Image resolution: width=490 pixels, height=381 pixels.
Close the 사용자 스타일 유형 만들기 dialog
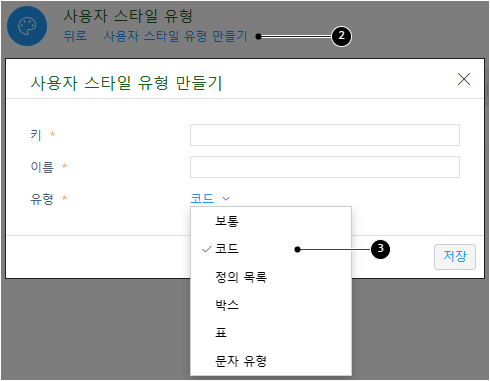click(464, 79)
